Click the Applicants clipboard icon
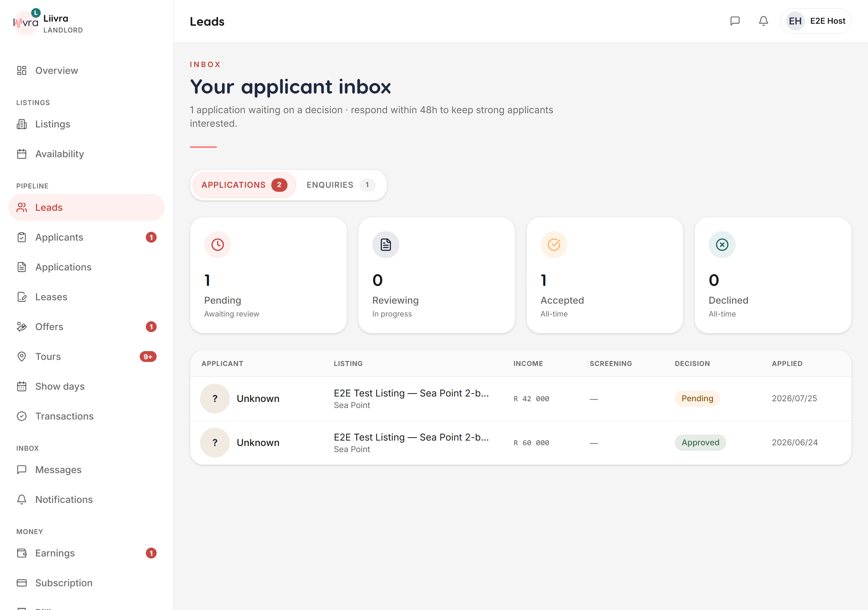Image resolution: width=868 pixels, height=610 pixels. click(22, 237)
